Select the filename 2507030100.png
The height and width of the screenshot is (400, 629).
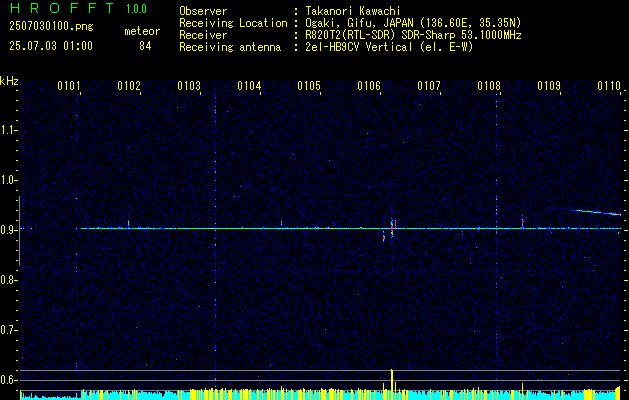coord(51,26)
